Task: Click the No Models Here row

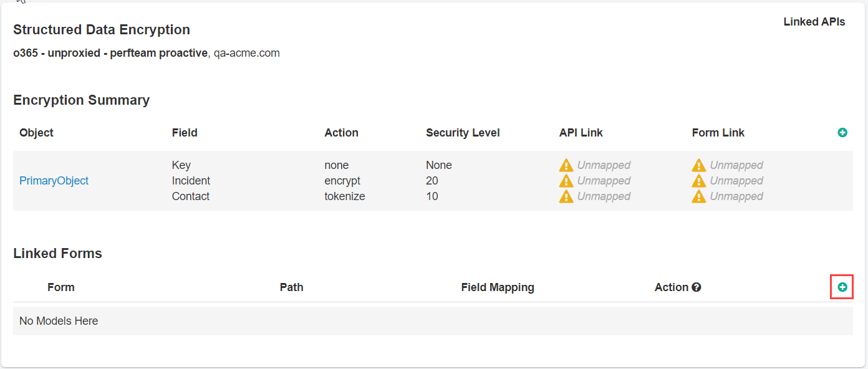Action: tap(433, 321)
